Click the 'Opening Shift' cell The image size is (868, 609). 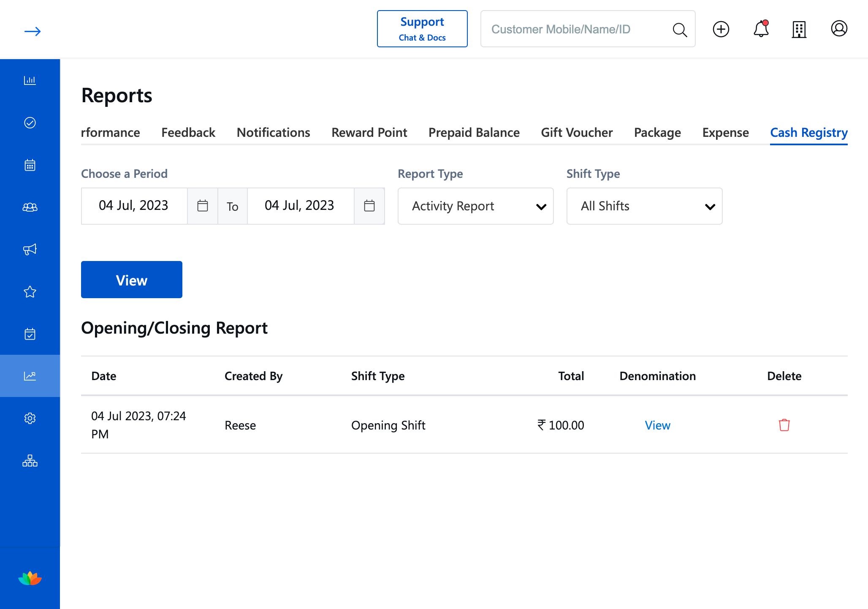point(388,425)
